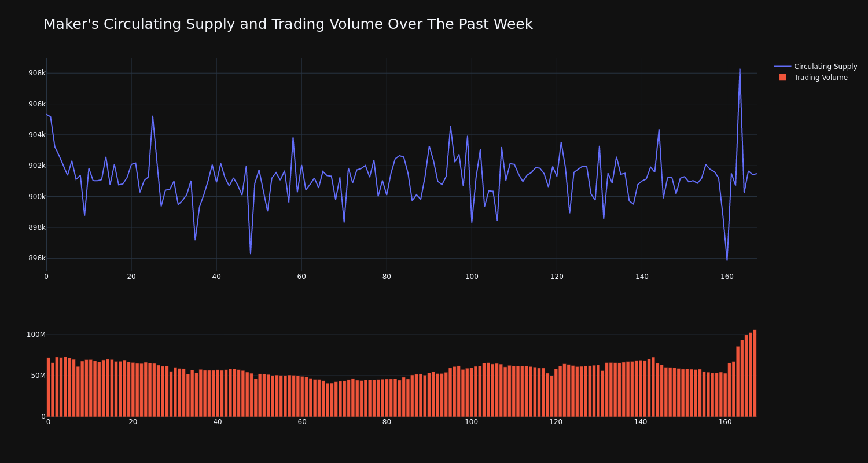Click x-axis label 20 under volume chart
The height and width of the screenshot is (463, 868).
[x=133, y=422]
